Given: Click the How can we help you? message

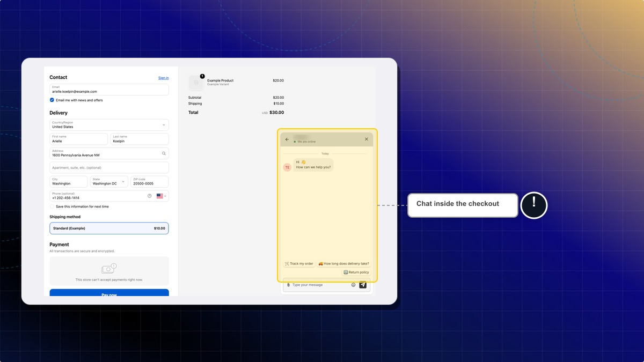Looking at the screenshot, I should coord(313,167).
